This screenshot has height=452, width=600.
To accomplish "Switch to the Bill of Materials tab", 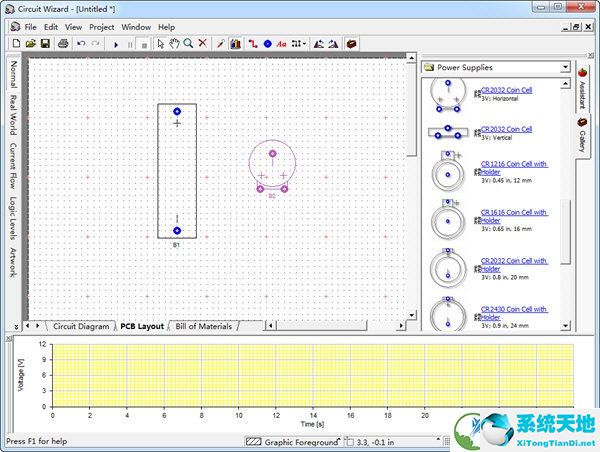I will [204, 326].
